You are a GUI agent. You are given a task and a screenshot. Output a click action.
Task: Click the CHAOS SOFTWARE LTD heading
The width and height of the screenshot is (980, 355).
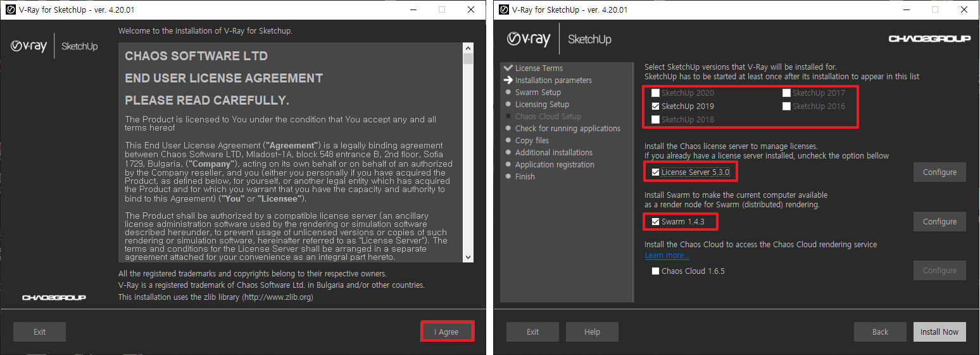pyautogui.click(x=196, y=56)
